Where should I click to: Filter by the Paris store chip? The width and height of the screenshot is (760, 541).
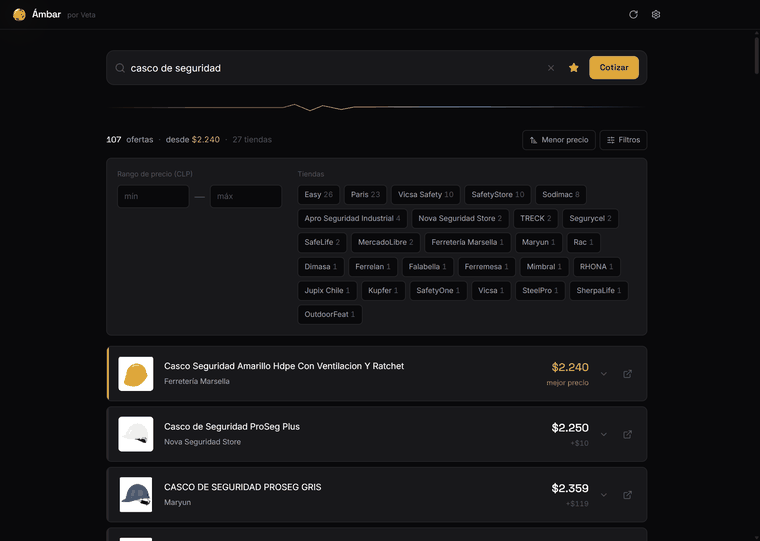click(365, 194)
